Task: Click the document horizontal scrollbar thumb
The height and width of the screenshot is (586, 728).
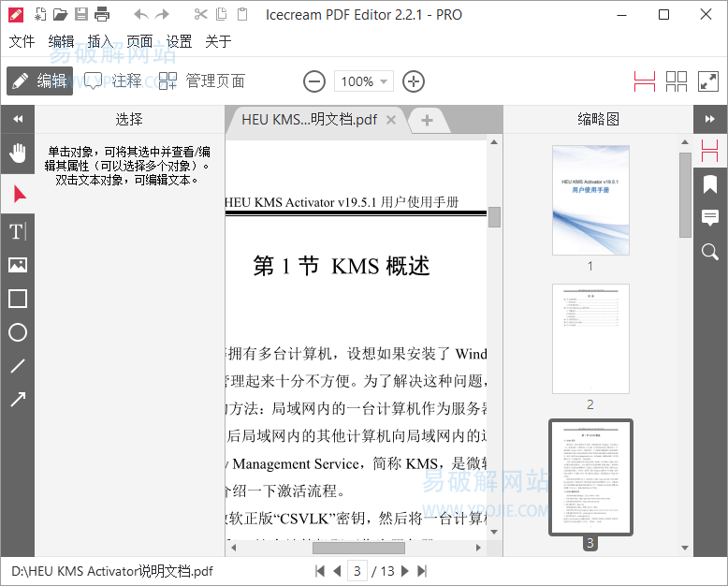Action: tap(358, 548)
